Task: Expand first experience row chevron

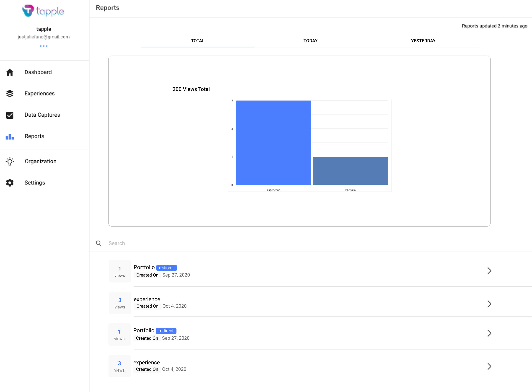Action: tap(489, 304)
